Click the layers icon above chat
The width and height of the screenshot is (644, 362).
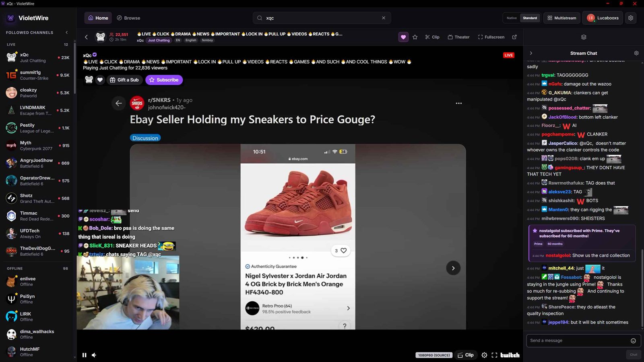click(x=584, y=37)
